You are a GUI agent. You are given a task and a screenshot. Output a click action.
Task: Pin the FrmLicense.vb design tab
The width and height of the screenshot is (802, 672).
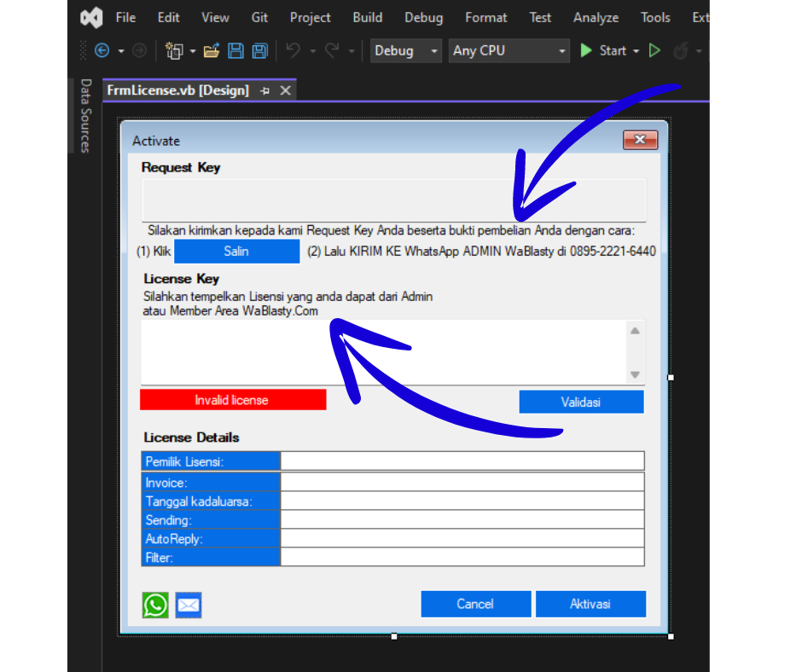265,90
